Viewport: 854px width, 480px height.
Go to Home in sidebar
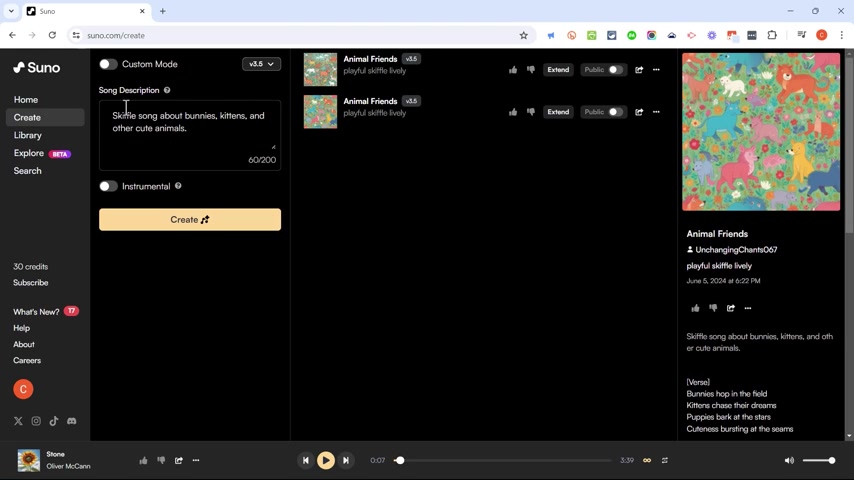coord(26,100)
